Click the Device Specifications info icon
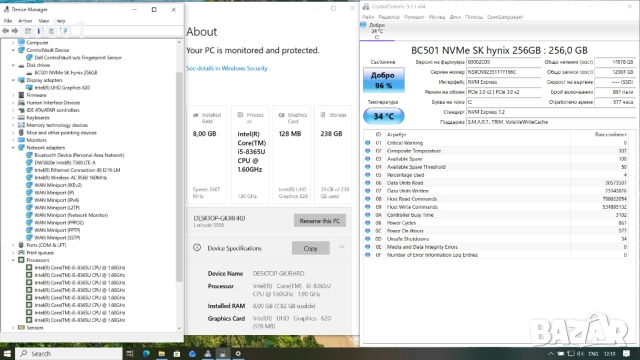Screen dimensions: 640x360 pos(197,248)
